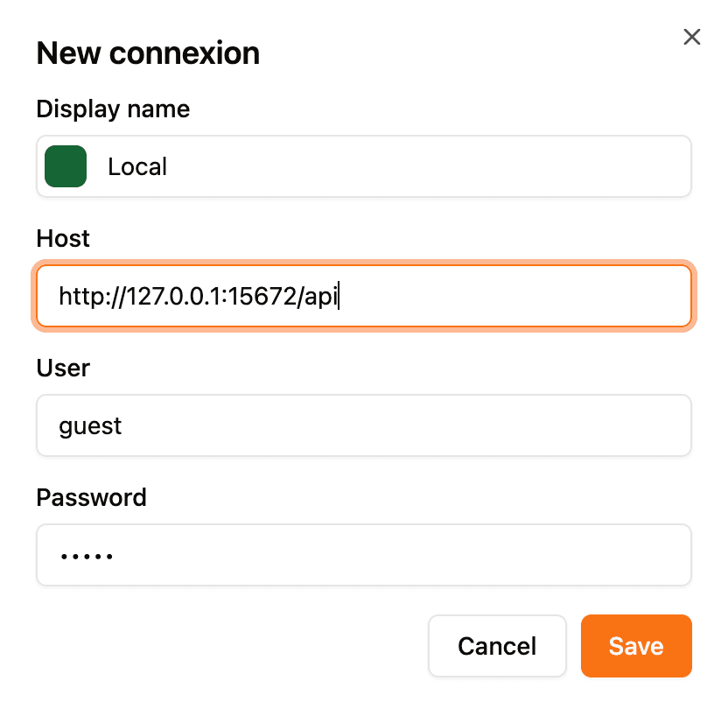Click the Display name label
Viewport: 728px width, 716px height.
click(113, 109)
